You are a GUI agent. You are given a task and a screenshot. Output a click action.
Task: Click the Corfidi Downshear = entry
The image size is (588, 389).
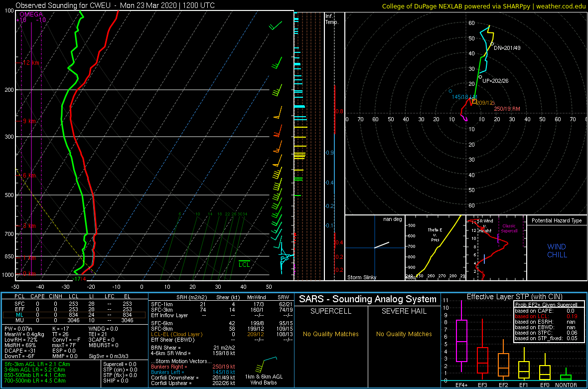click(x=193, y=378)
